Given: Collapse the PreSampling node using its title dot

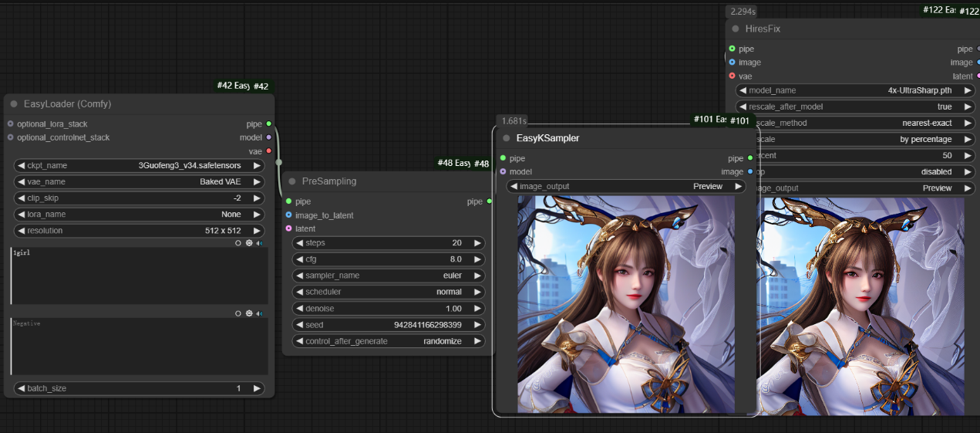Looking at the screenshot, I should tap(292, 181).
